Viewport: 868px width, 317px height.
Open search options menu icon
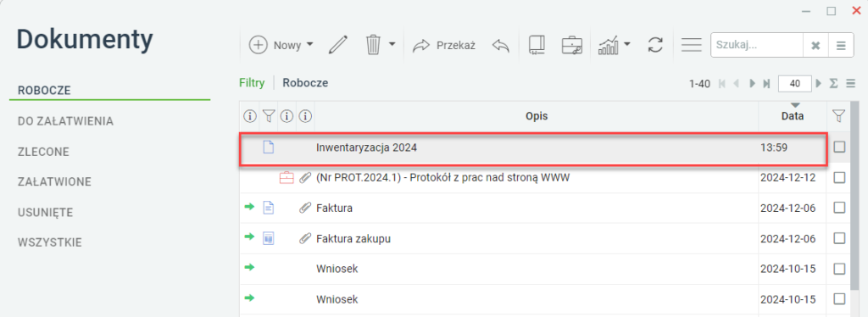point(842,46)
